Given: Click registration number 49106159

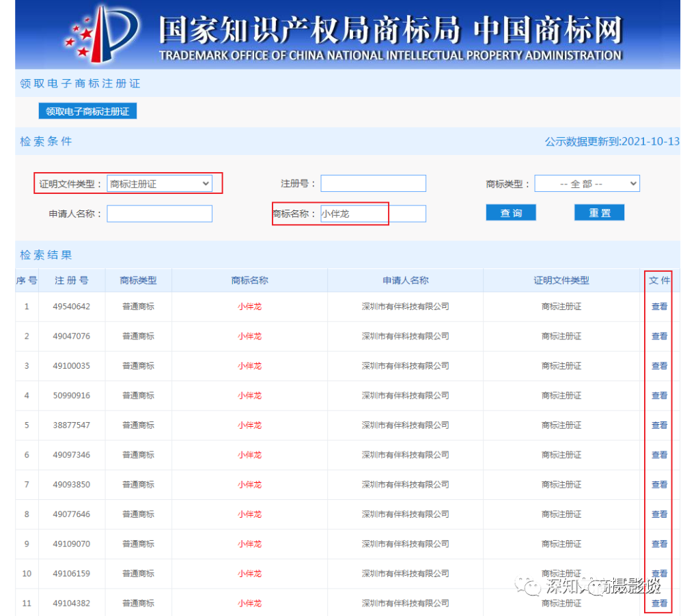Looking at the screenshot, I should (72, 573).
